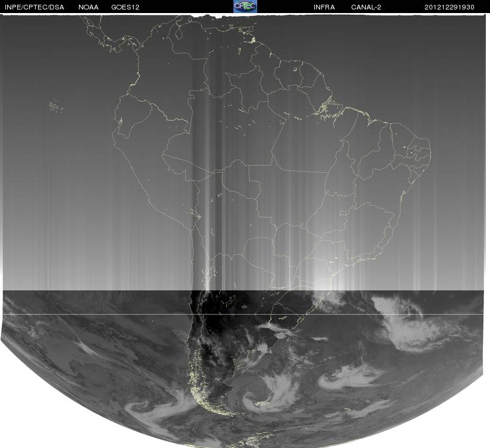Click the horizontal white scan line
Viewport: 490px width, 448px height.
(x=244, y=314)
